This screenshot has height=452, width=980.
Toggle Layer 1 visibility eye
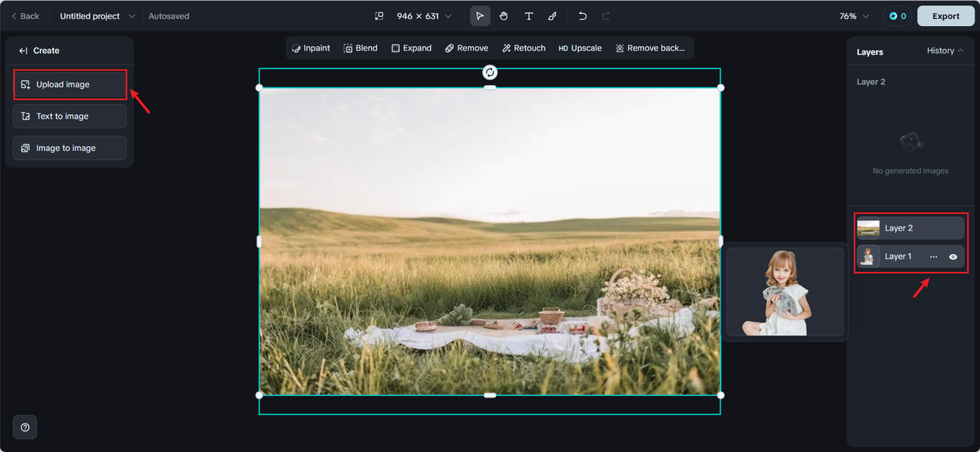(953, 257)
